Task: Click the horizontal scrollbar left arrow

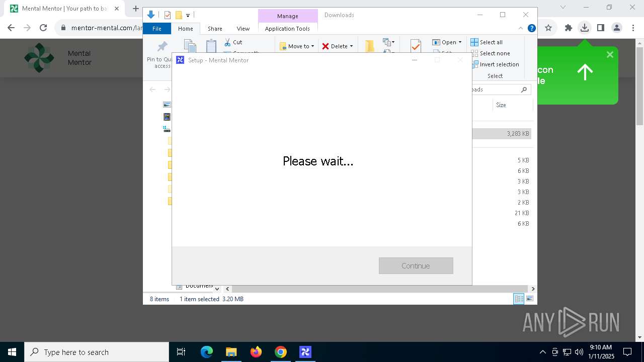Action: [227, 289]
